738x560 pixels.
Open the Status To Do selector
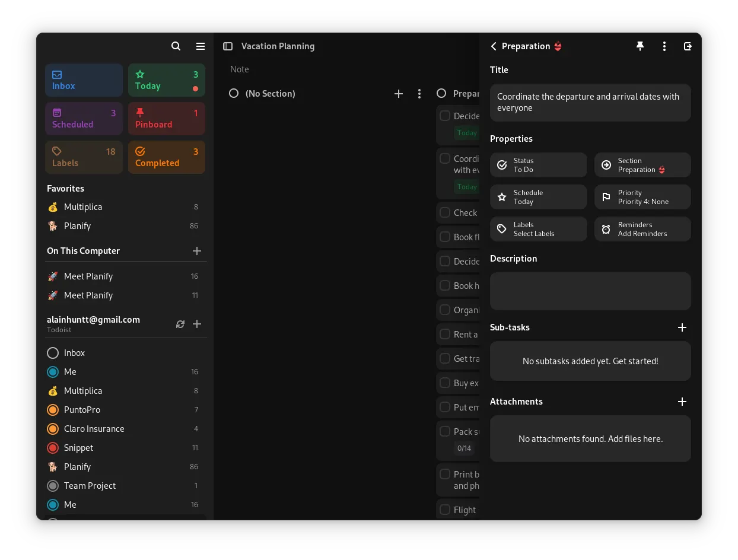click(x=538, y=165)
